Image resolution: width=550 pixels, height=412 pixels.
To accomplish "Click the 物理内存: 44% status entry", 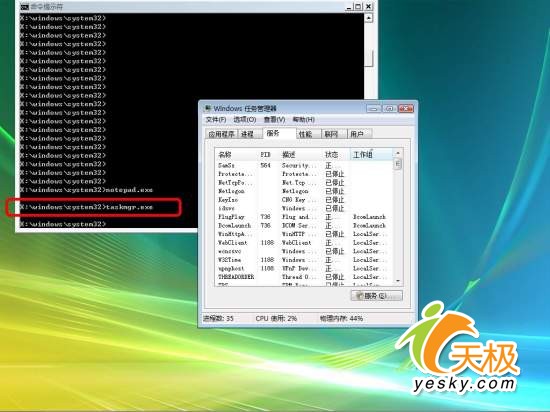I will [341, 318].
